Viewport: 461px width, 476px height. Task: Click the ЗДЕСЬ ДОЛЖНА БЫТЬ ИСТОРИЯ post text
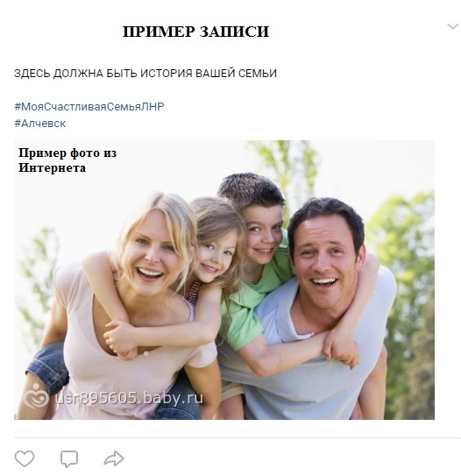[x=145, y=73]
